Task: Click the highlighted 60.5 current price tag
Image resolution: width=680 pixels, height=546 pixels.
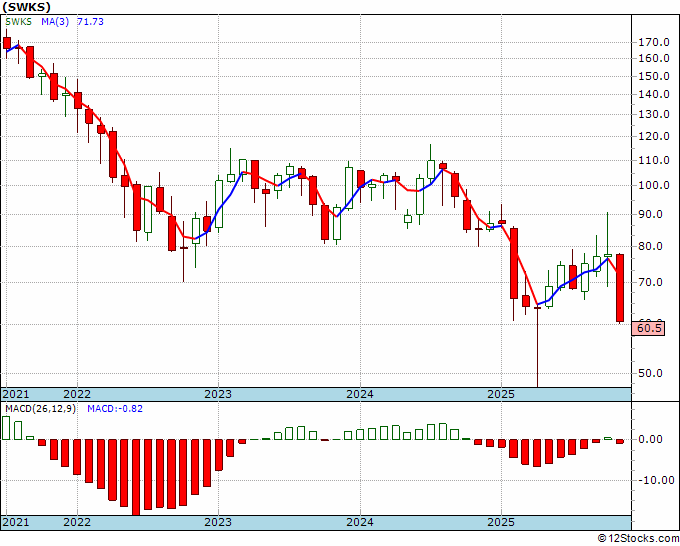Action: coord(648,328)
